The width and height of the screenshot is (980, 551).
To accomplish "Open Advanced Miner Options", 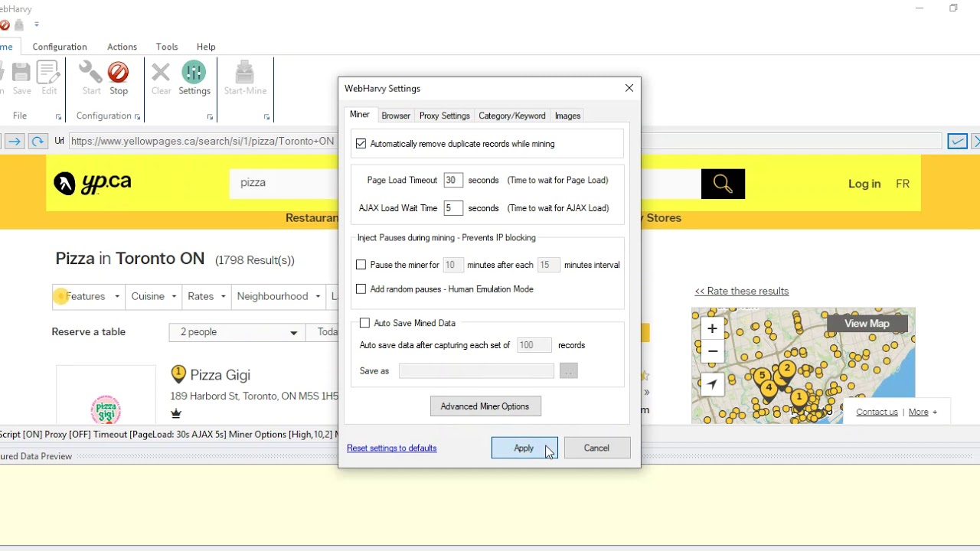I will [x=485, y=406].
